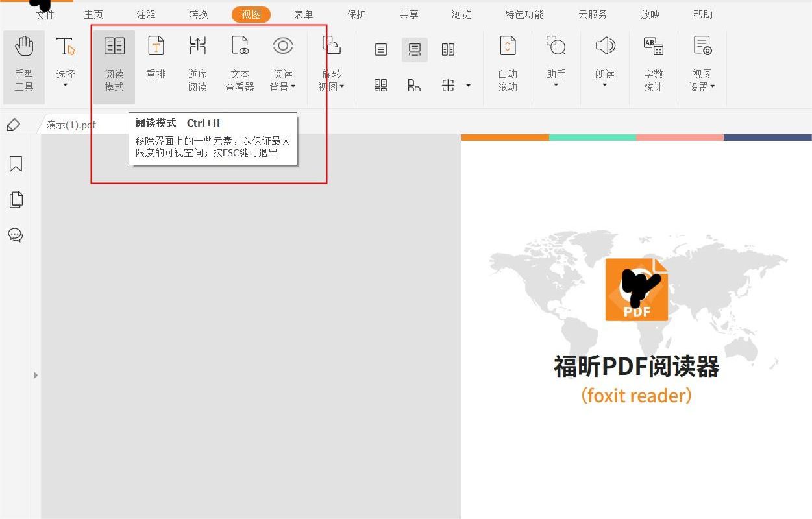Click the 朗读 (Read Aloud) button
Image resolution: width=812 pixels, height=519 pixels.
(604, 62)
